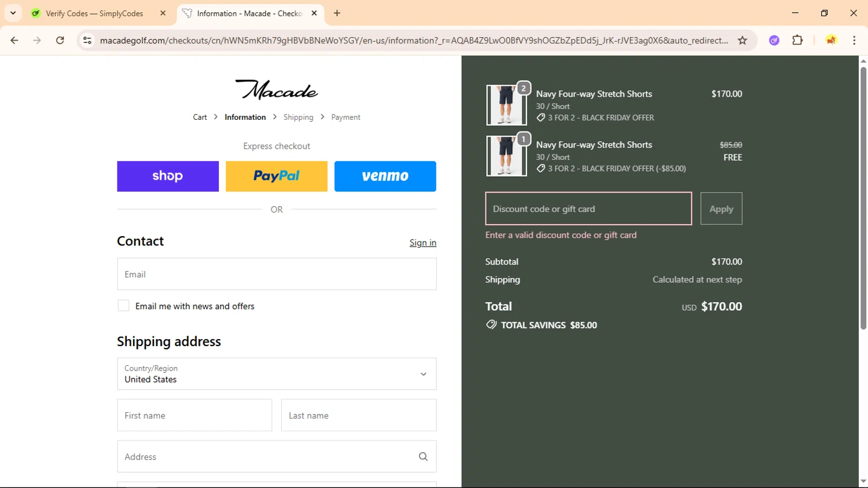Go back to Cart breadcrumb
The image size is (868, 488).
[x=200, y=117]
